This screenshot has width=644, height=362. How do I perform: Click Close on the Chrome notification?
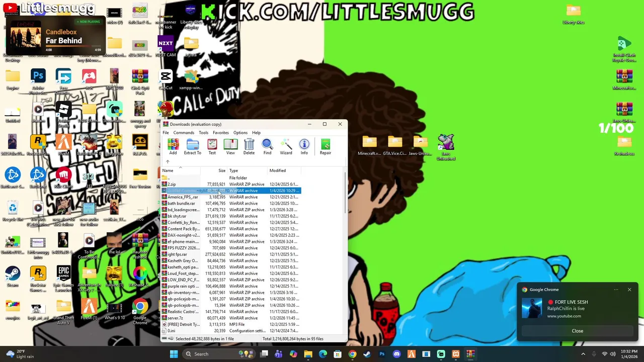click(577, 331)
